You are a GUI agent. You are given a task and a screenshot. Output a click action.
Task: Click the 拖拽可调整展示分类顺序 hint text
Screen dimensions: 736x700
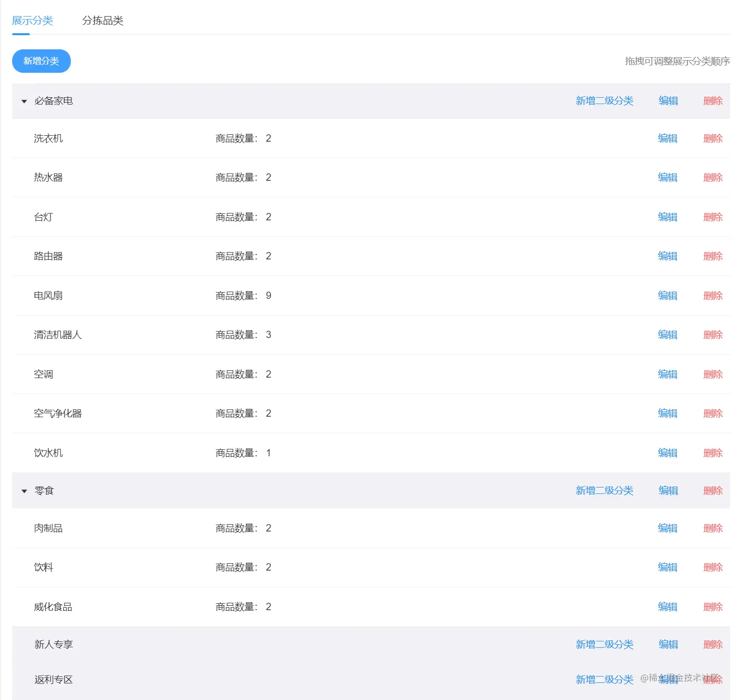click(x=677, y=61)
